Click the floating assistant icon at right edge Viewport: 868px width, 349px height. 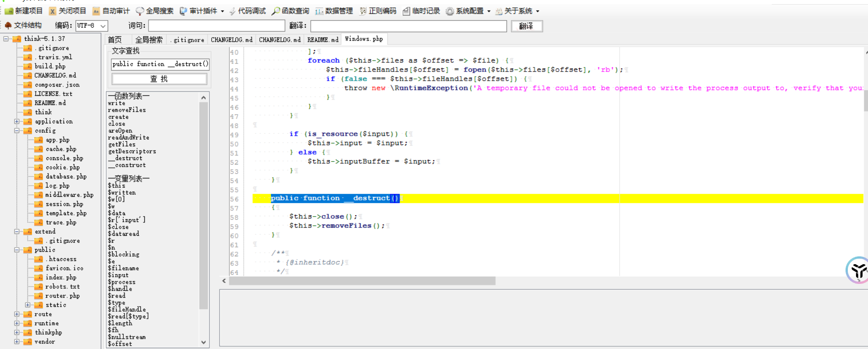coord(858,270)
